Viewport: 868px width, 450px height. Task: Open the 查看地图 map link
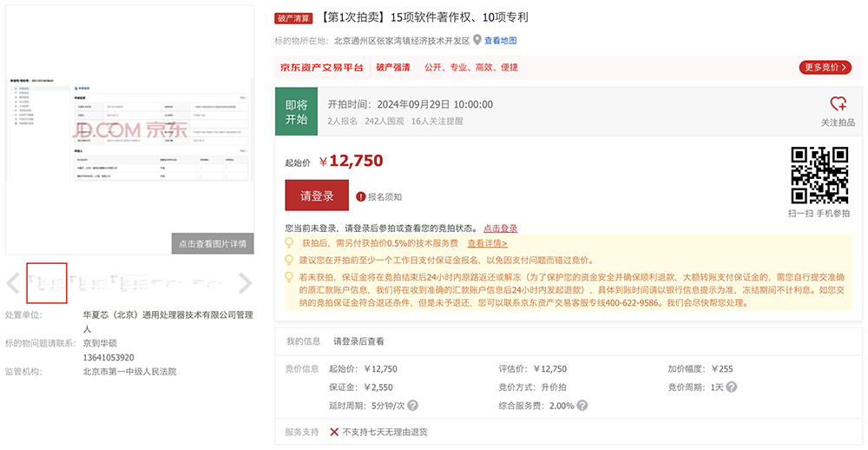click(500, 41)
